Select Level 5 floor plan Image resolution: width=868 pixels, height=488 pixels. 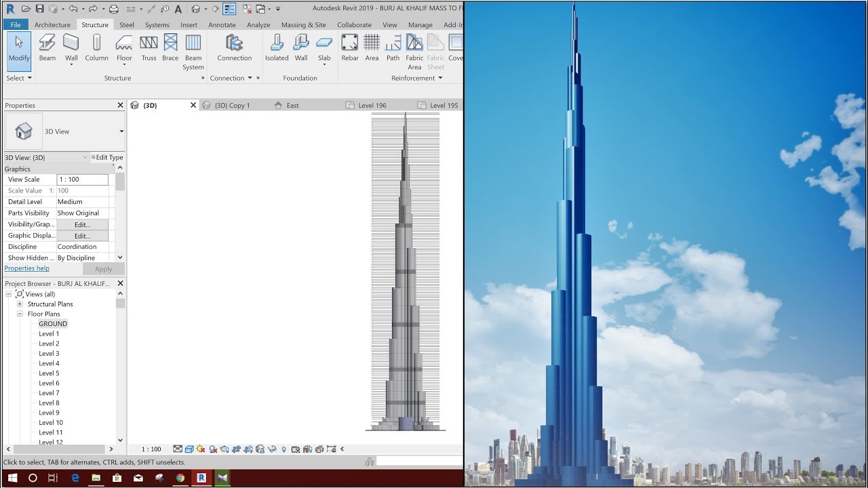tap(49, 373)
